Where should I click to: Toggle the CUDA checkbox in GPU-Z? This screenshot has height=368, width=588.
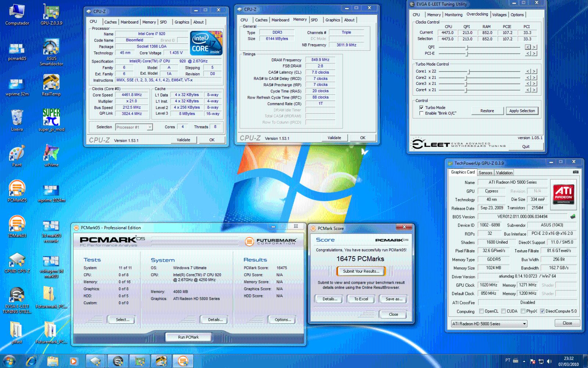(x=503, y=311)
